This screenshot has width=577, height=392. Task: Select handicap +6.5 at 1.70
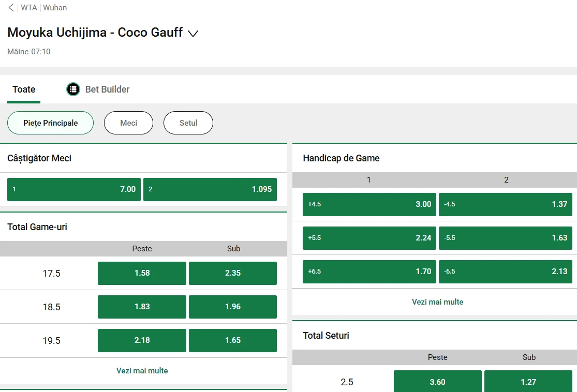[x=369, y=272]
